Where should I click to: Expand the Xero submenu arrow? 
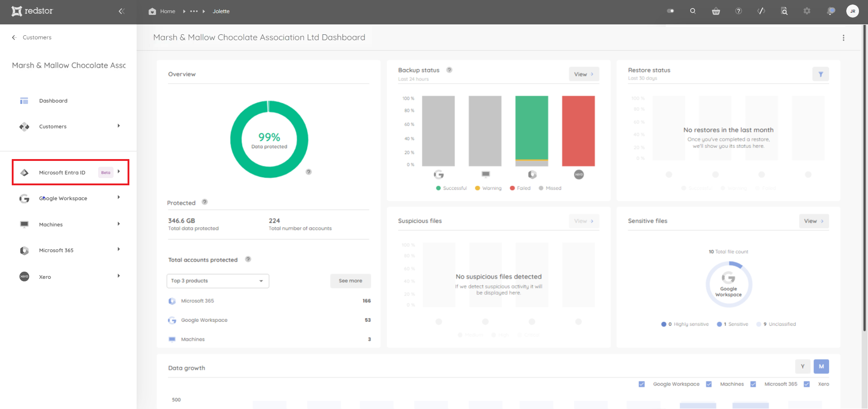pyautogui.click(x=119, y=276)
